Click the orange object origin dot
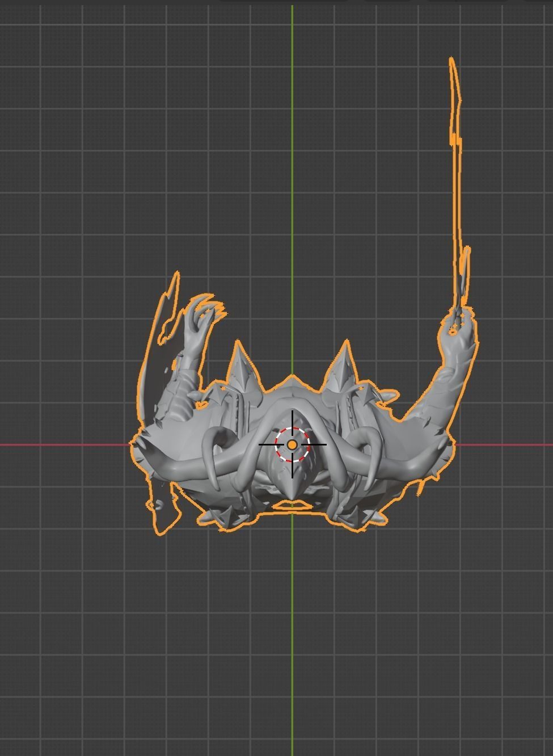This screenshot has height=756, width=553. (x=292, y=445)
